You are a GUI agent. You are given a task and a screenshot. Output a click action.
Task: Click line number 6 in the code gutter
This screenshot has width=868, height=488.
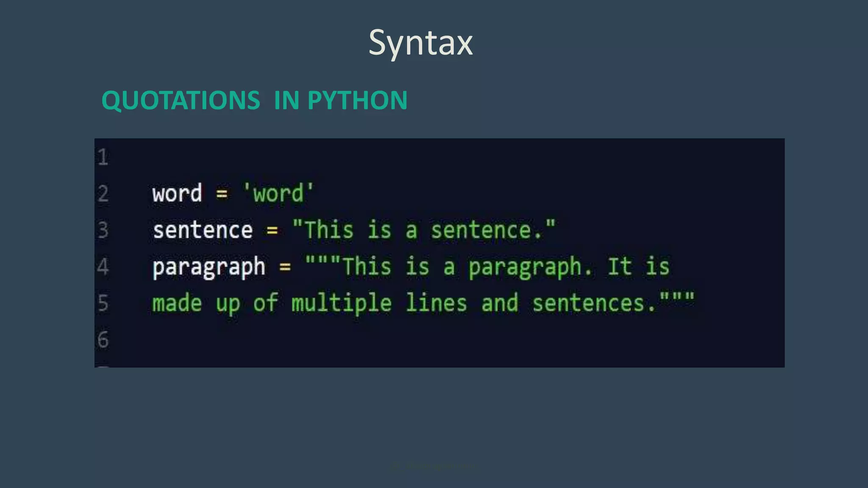pyautogui.click(x=103, y=339)
